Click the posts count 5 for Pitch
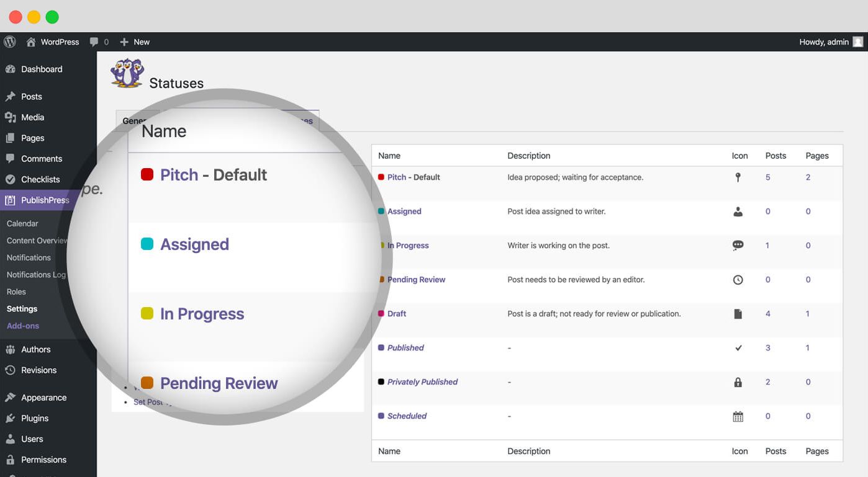The height and width of the screenshot is (477, 868). (768, 177)
